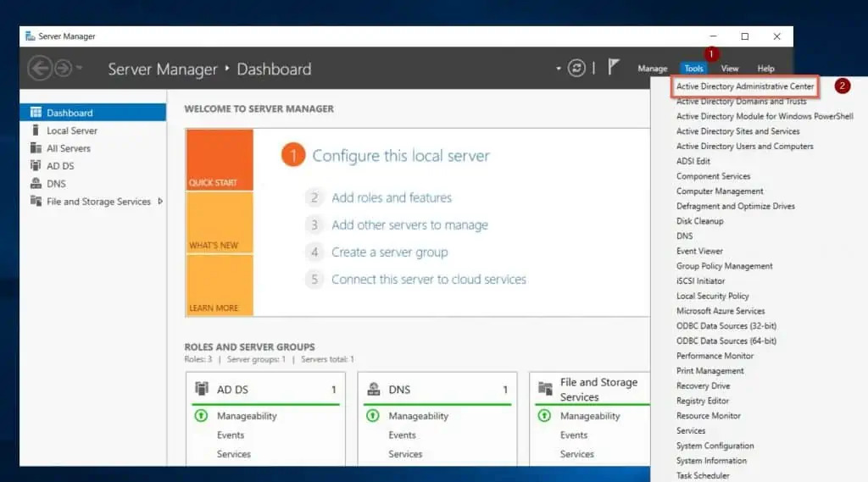Viewport: 868px width, 482px height.
Task: Click the Dashboard grid icon in sidebar
Action: (x=36, y=113)
